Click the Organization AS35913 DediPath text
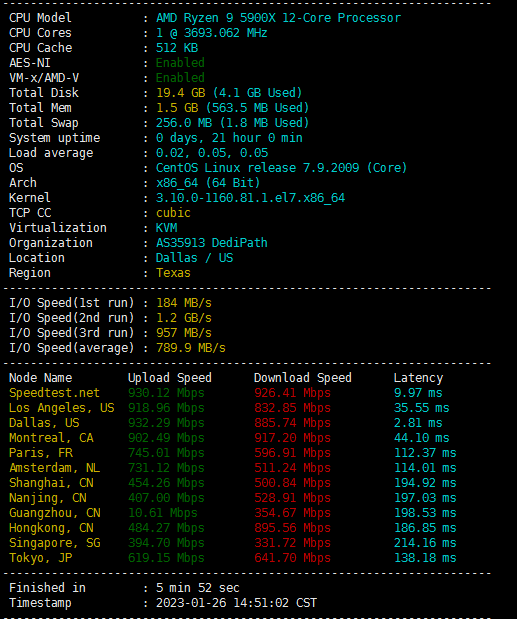 coord(212,243)
